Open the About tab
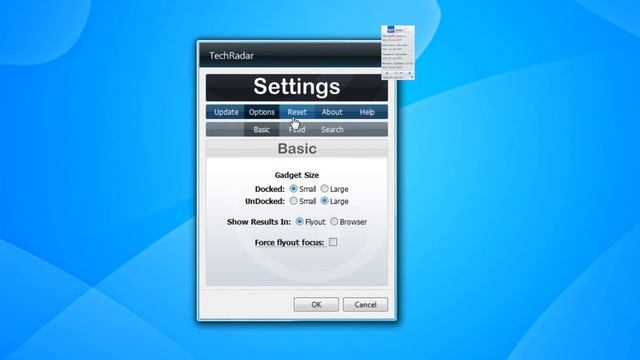This screenshot has width=640, height=360. click(332, 112)
